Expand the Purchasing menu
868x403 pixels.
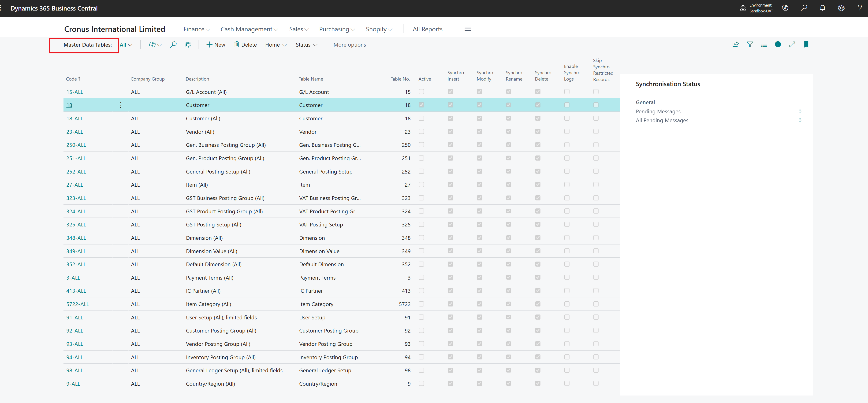click(337, 29)
